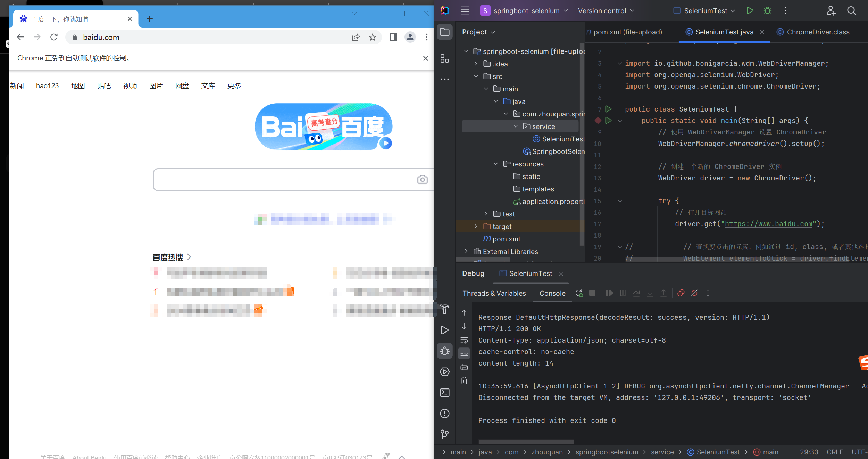This screenshot has width=868, height=459.
Task: Click the Debug bug icon in top toolbar
Action: tap(768, 11)
